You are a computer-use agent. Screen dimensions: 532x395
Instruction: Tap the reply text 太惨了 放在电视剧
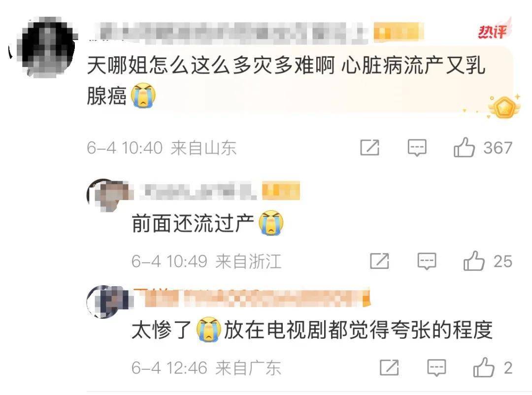point(312,329)
